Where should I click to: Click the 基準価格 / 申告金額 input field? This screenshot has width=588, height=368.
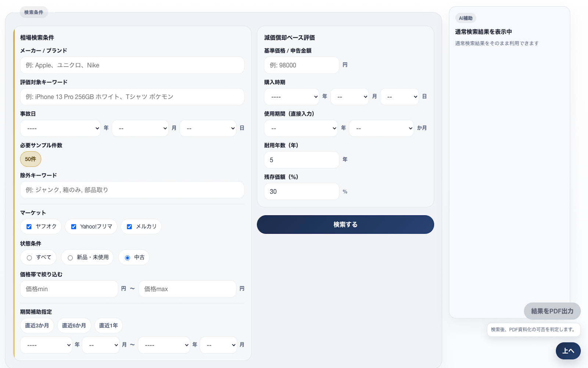click(x=301, y=65)
